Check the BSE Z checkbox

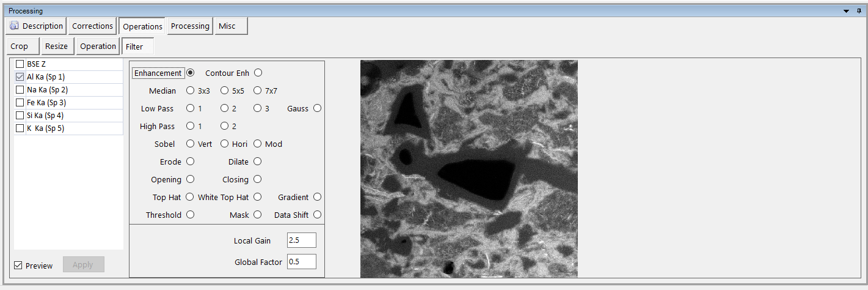pyautogui.click(x=20, y=64)
